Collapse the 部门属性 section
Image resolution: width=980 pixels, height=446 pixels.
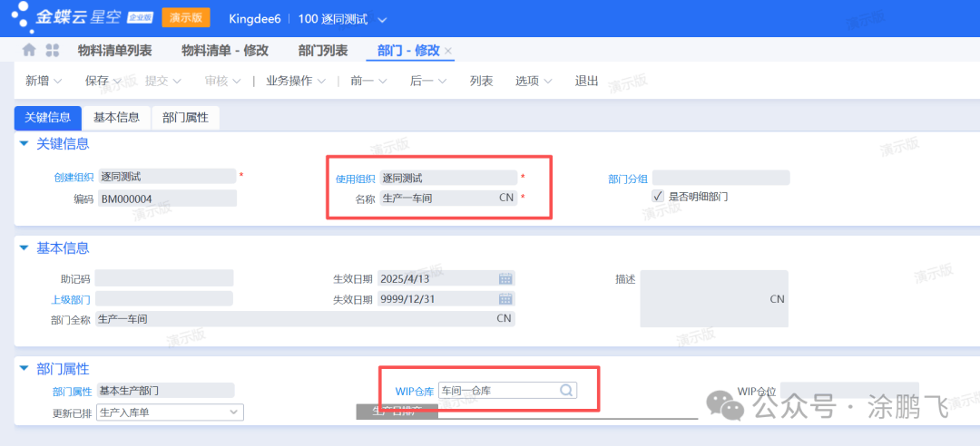[x=24, y=369]
